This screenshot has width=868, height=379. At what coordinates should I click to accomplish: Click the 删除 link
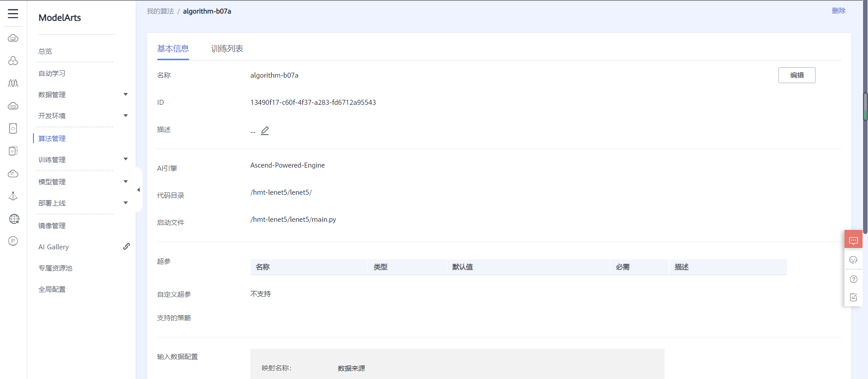tap(839, 10)
